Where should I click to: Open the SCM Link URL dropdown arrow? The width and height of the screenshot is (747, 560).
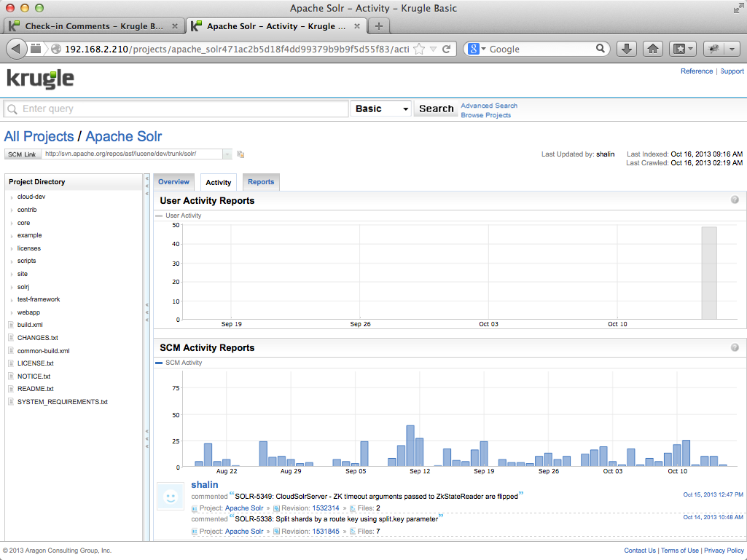click(227, 154)
